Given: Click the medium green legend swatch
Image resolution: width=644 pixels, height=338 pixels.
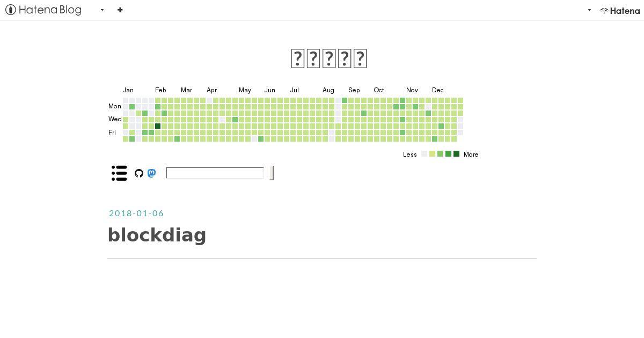Looking at the screenshot, I should (x=449, y=154).
